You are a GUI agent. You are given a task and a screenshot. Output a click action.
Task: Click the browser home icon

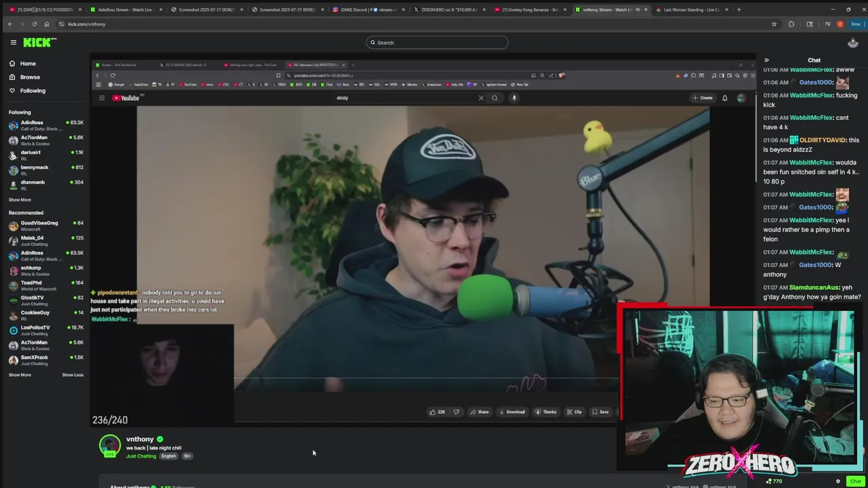(47, 24)
